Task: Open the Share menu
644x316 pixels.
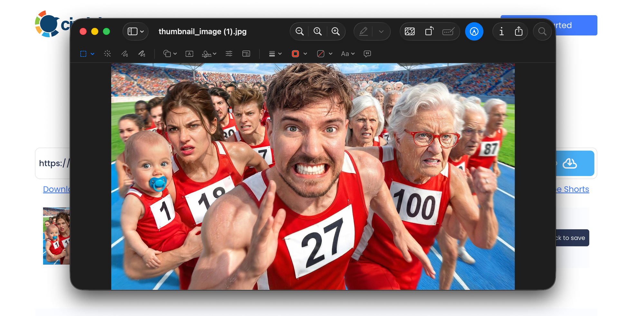Action: 518,32
